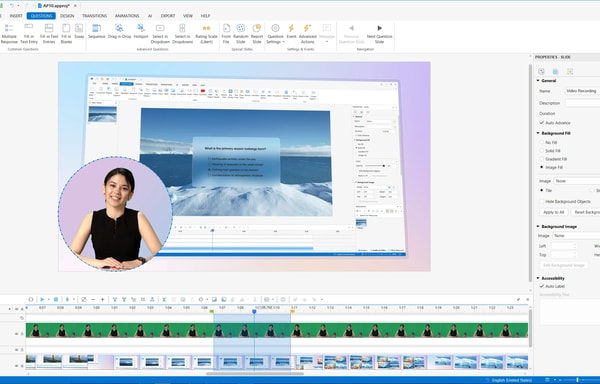
Task: Open Background Fill Image dropdown
Action: [577, 181]
